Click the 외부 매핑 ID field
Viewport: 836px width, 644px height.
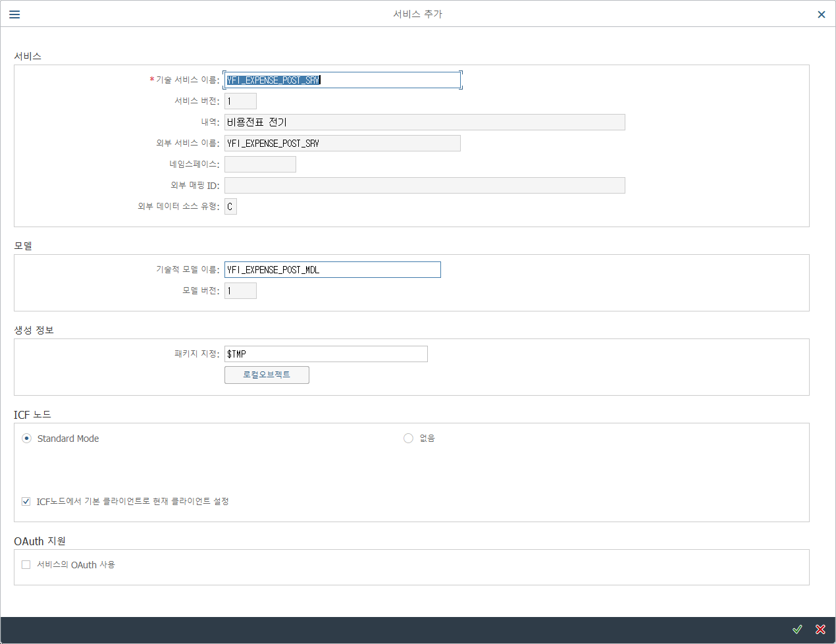(x=425, y=186)
